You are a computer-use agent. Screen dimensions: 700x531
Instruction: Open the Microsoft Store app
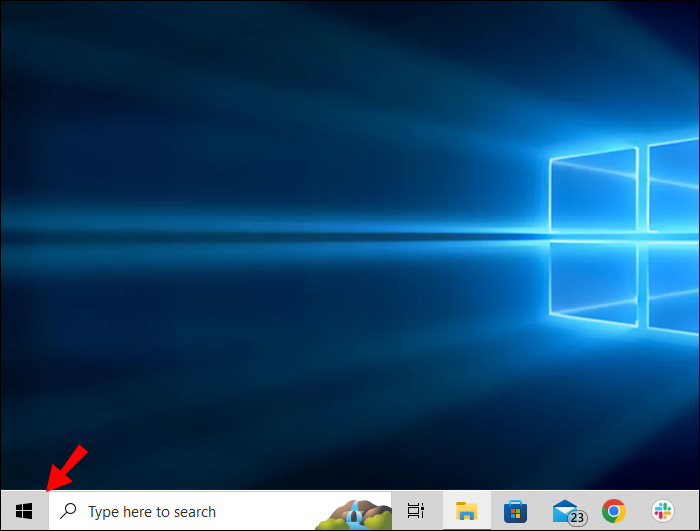515,511
